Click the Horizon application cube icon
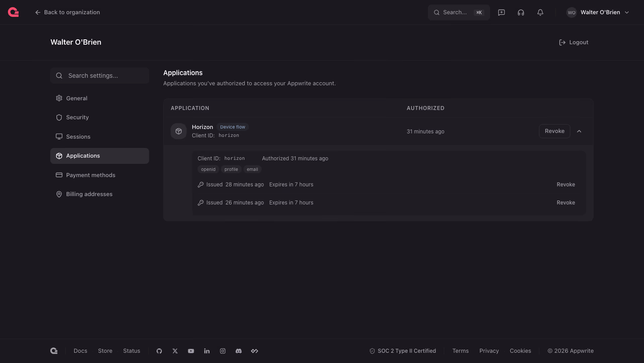Viewport: 644px width, 363px height. click(179, 131)
